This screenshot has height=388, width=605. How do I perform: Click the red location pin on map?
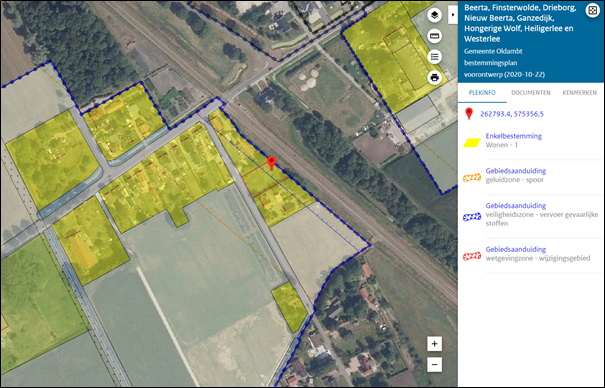click(272, 162)
